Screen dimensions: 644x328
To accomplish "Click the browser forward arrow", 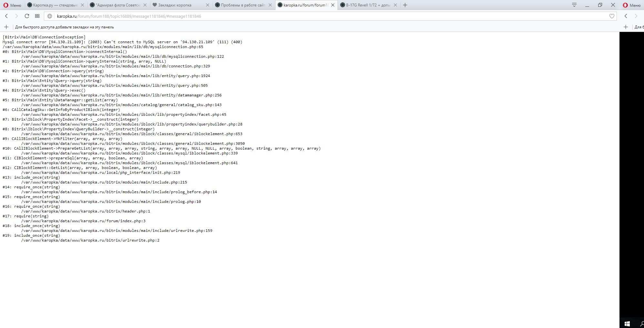I will tap(16, 16).
